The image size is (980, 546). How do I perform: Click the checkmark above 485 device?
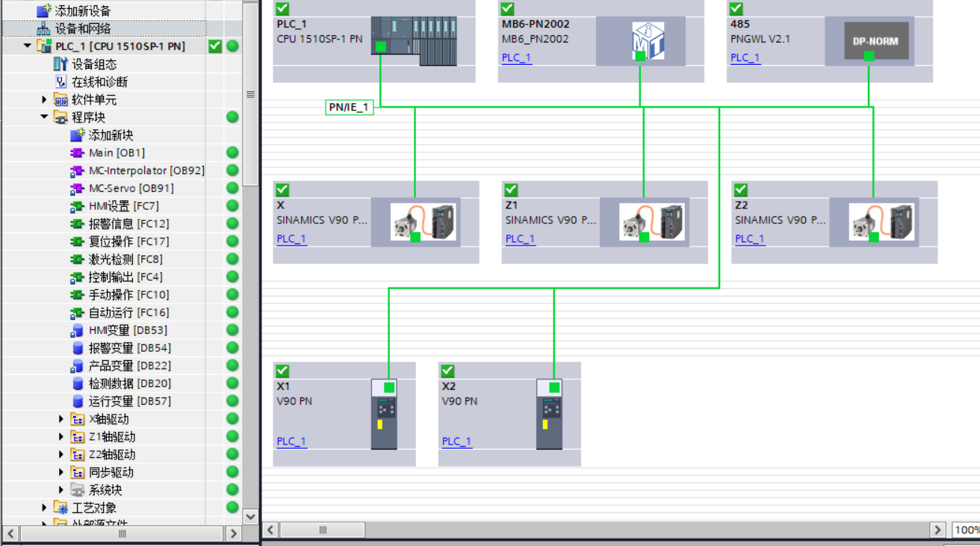736,9
